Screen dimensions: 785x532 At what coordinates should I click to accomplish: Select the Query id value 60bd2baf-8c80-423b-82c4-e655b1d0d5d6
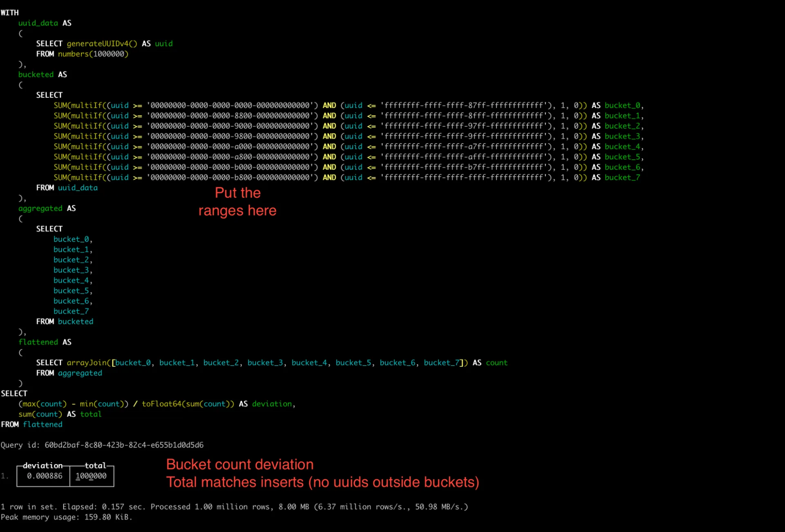[124, 445]
